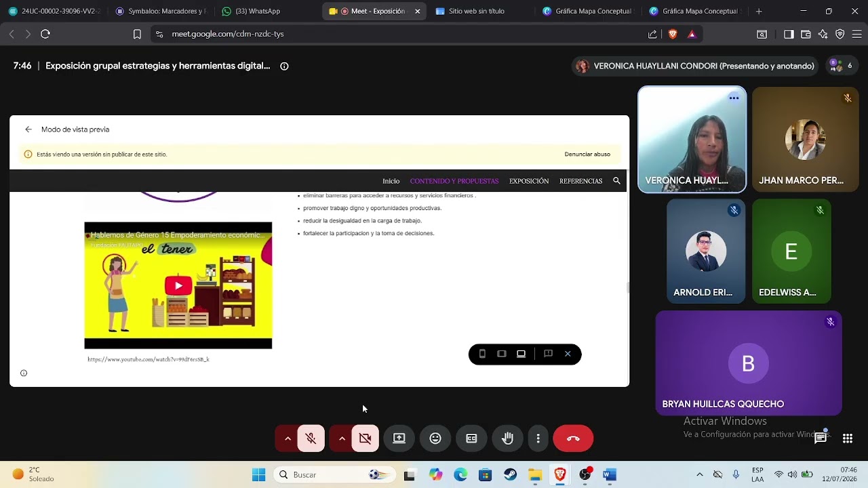Open File Explorer from taskbar
Viewport: 868px width, 488px height.
[x=535, y=474]
